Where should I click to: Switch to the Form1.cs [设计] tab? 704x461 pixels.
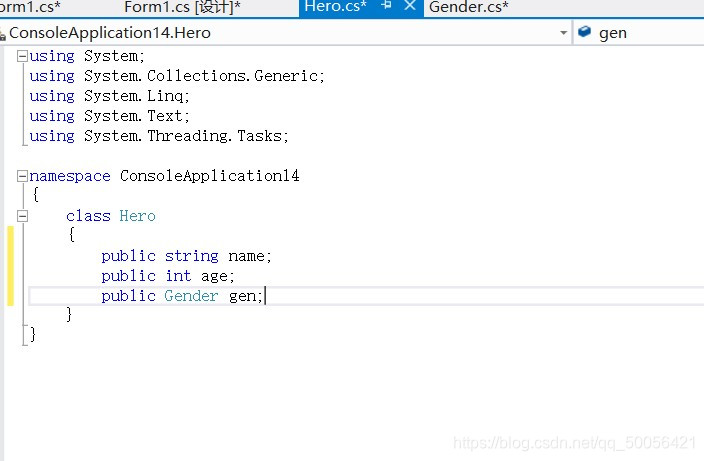tap(182, 7)
